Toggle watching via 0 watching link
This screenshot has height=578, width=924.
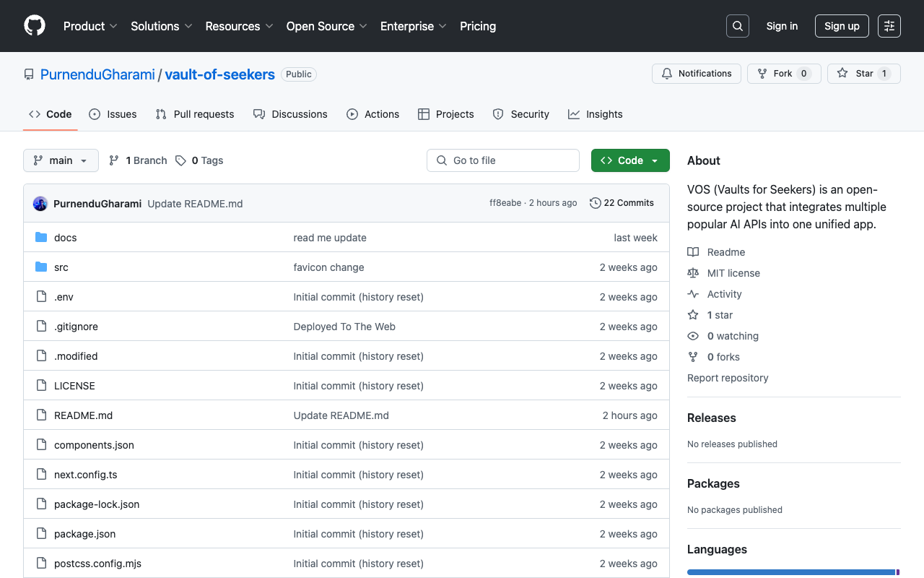(733, 335)
